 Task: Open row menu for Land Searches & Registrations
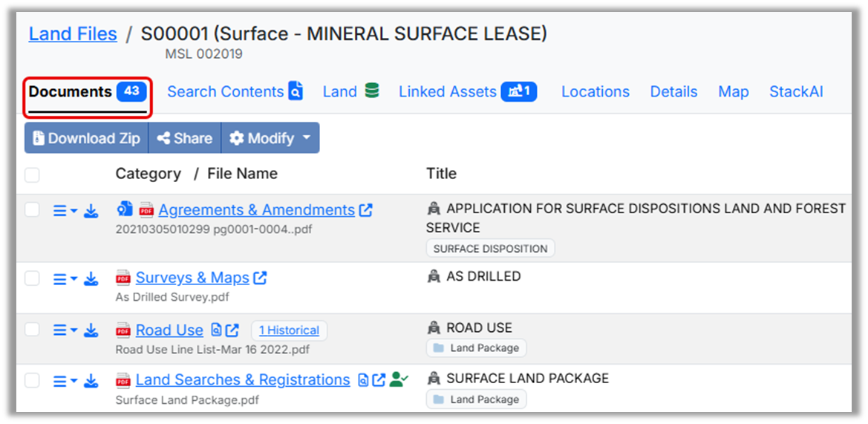point(65,382)
